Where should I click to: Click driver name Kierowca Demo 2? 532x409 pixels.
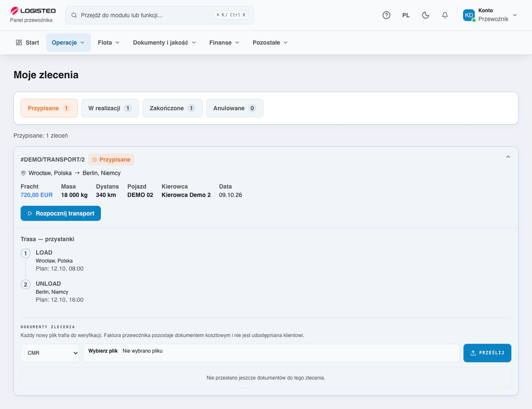click(x=186, y=195)
